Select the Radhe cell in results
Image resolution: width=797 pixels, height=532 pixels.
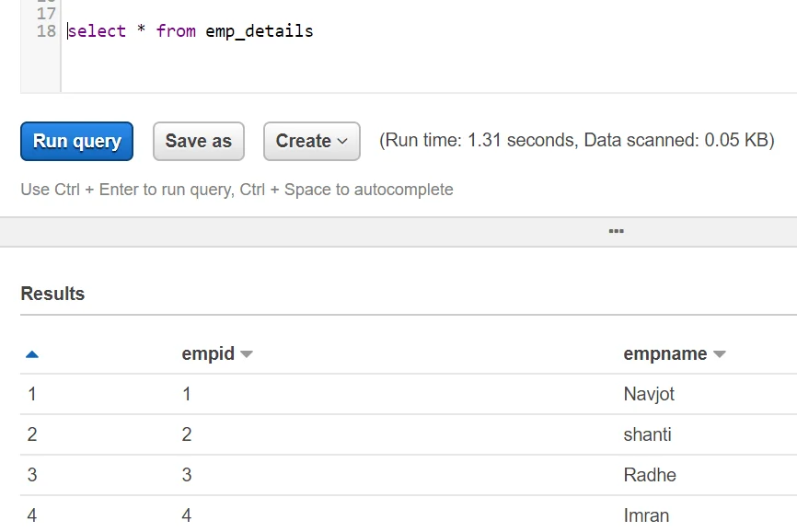coord(650,475)
